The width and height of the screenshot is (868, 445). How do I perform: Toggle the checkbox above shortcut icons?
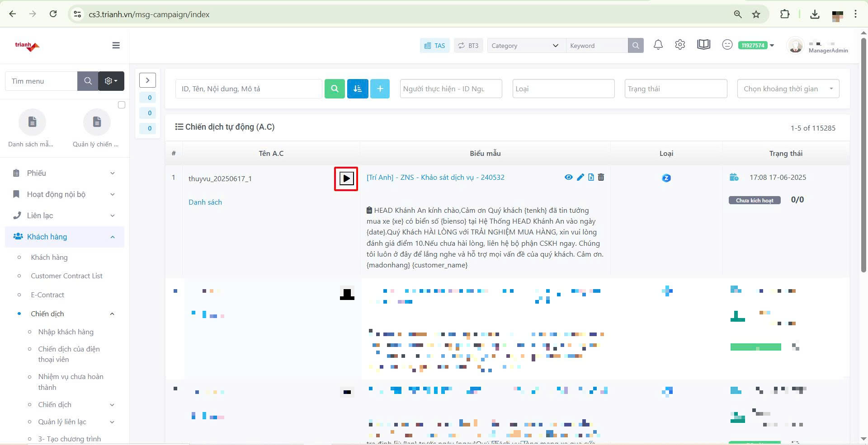click(121, 105)
